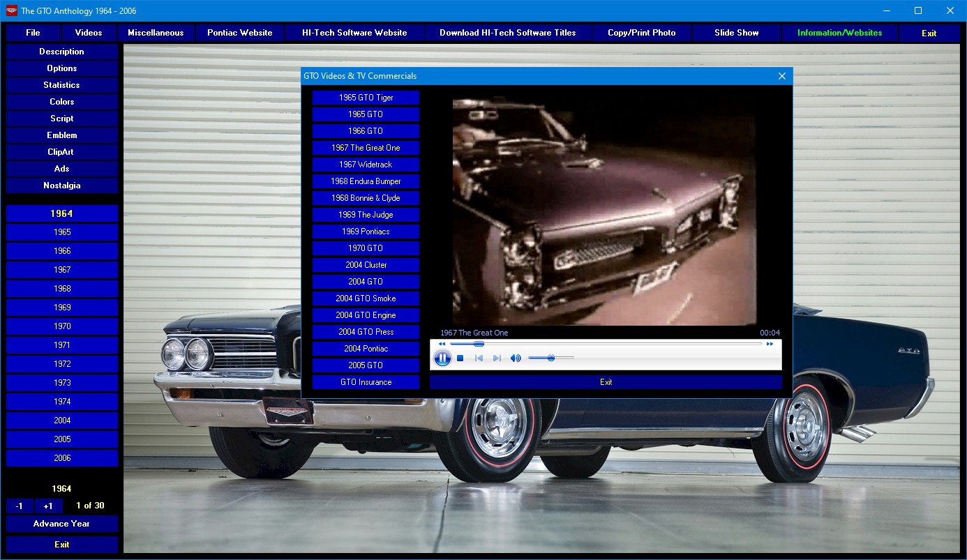
Task: Click Exit in the videos dialog
Action: pyautogui.click(x=606, y=382)
